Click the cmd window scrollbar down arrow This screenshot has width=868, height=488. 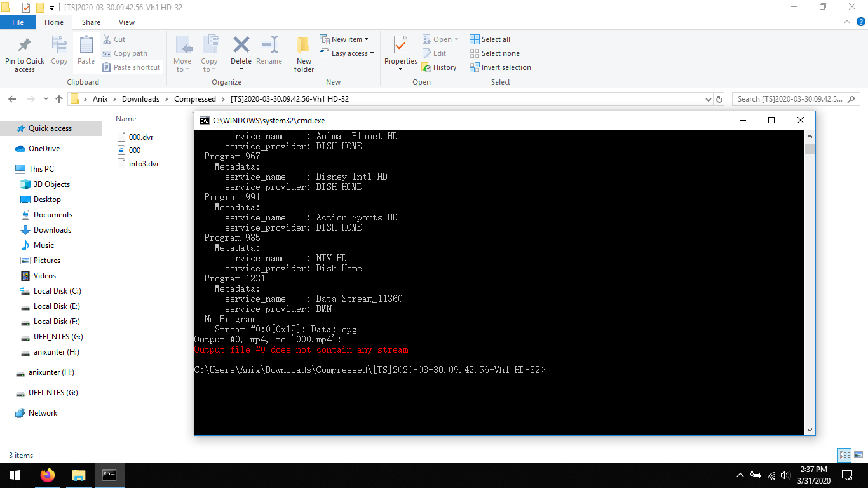[810, 430]
